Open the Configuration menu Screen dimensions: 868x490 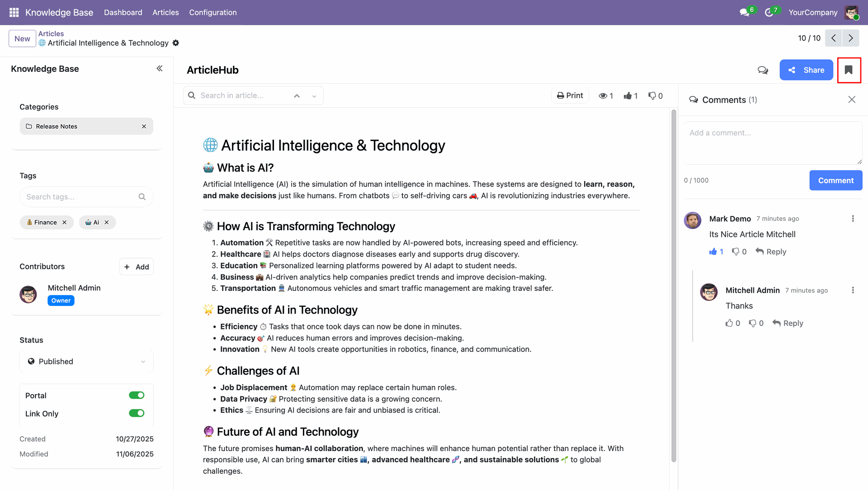pos(213,12)
